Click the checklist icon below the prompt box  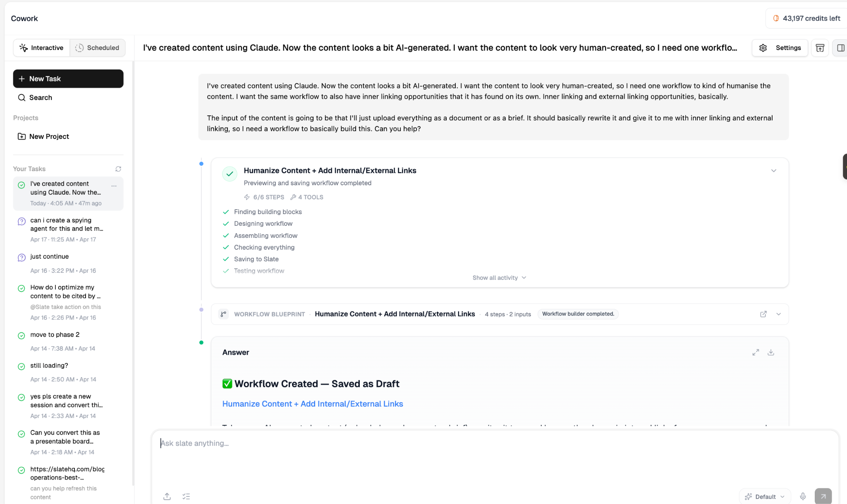tap(186, 496)
